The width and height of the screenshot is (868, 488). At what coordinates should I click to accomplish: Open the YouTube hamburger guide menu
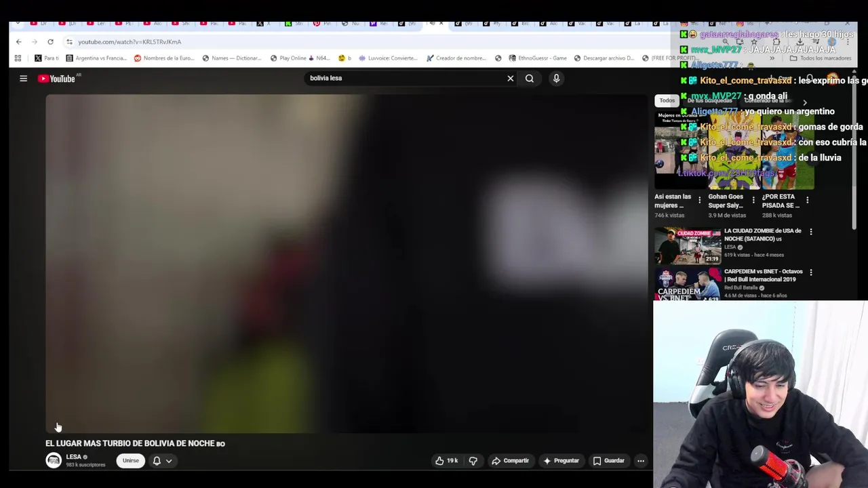coord(23,79)
